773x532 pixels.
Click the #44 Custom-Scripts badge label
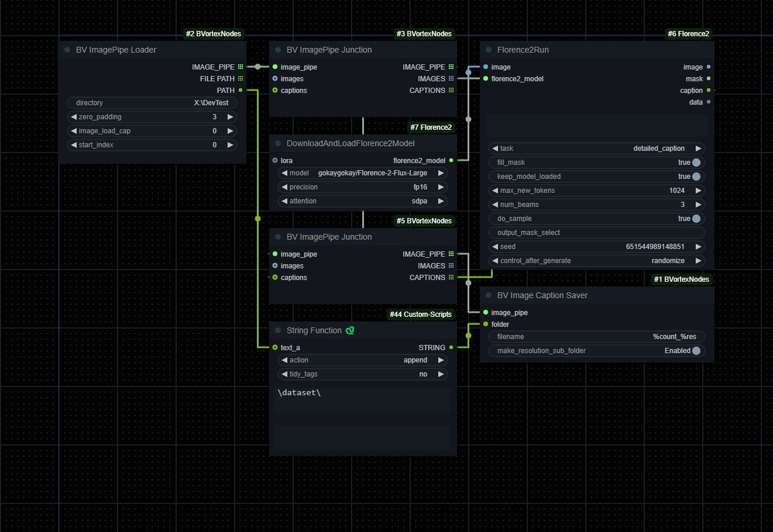[x=421, y=315]
